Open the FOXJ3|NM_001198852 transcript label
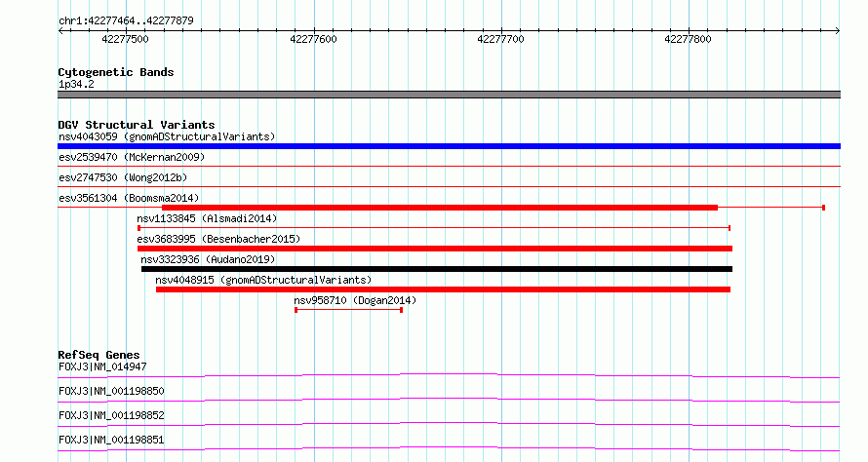868x462 pixels. (111, 415)
